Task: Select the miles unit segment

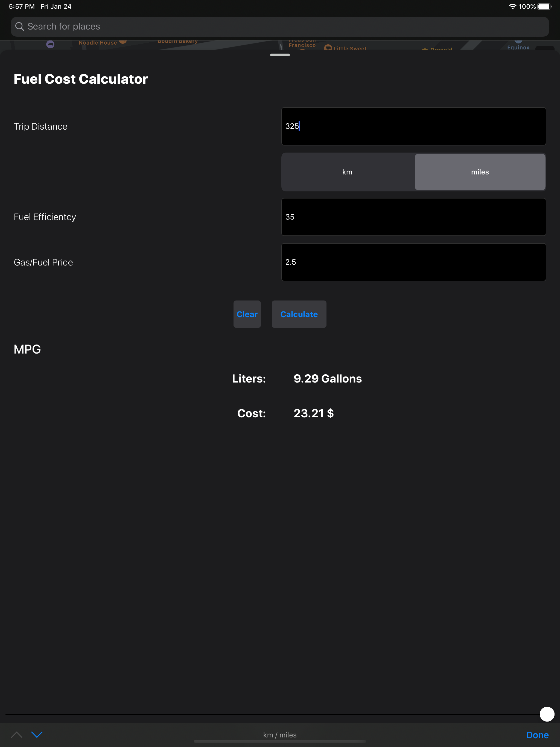Action: 480,172
